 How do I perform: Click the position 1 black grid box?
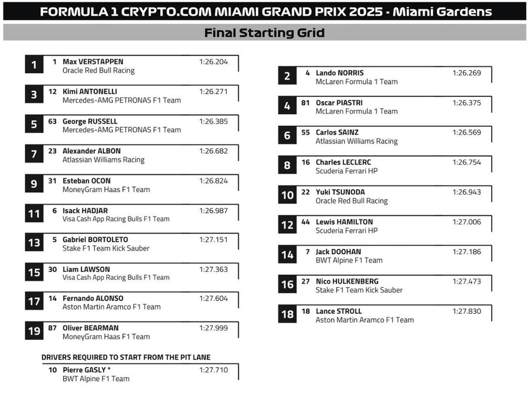[34, 64]
